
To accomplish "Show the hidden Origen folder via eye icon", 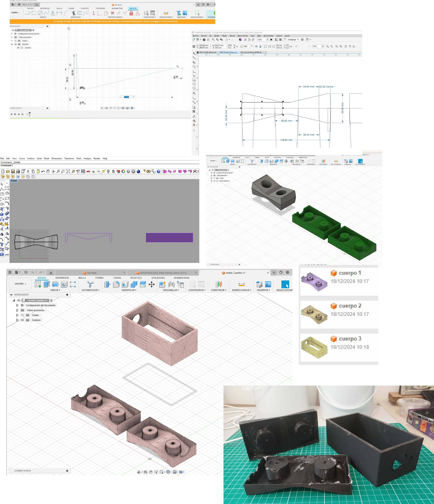I will tap(22, 315).
